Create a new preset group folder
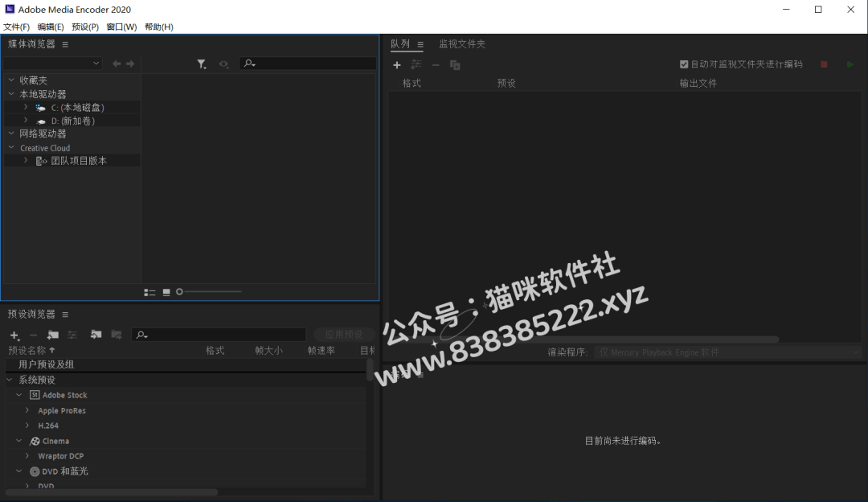 (x=53, y=335)
